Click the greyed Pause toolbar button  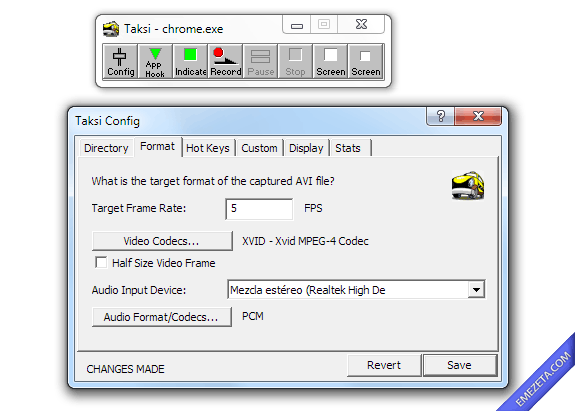[x=260, y=61]
